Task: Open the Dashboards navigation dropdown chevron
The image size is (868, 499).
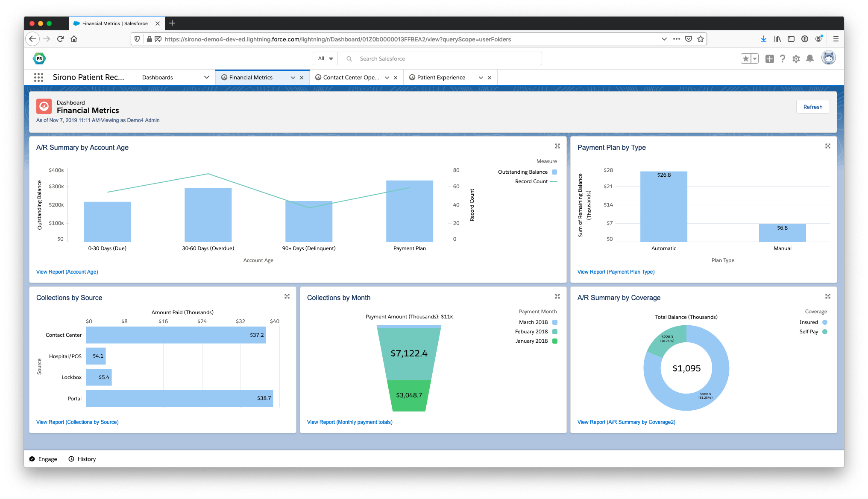Action: (x=207, y=77)
